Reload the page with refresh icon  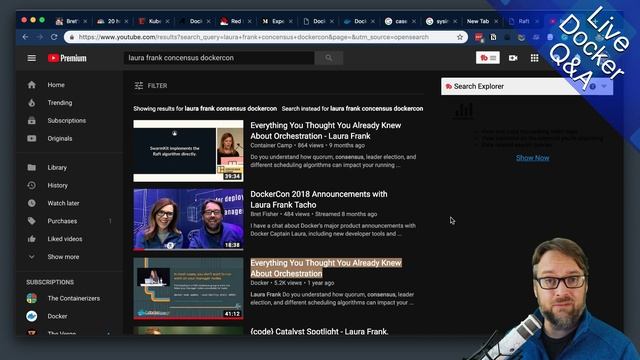[x=54, y=37]
